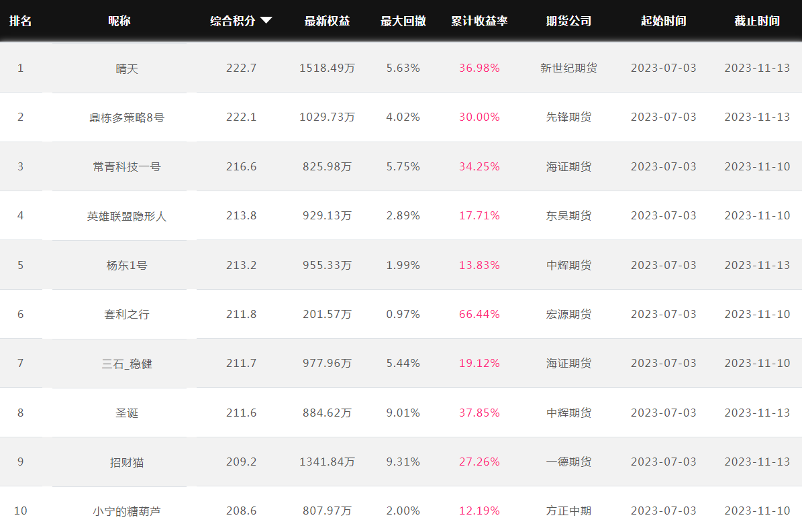Select the equity value 825.98万
Viewport: 802px width, 532px height.
click(x=328, y=166)
